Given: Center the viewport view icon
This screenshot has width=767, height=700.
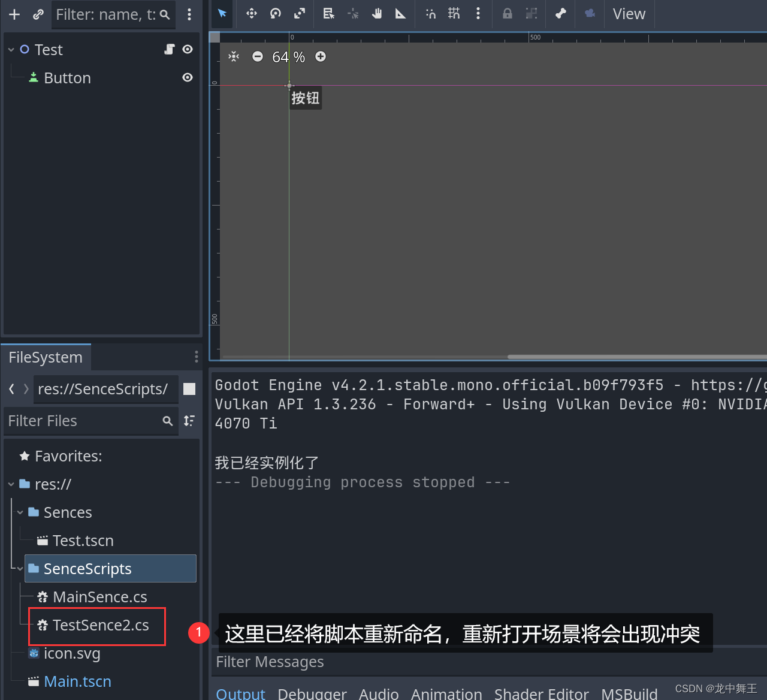Looking at the screenshot, I should pyautogui.click(x=234, y=56).
